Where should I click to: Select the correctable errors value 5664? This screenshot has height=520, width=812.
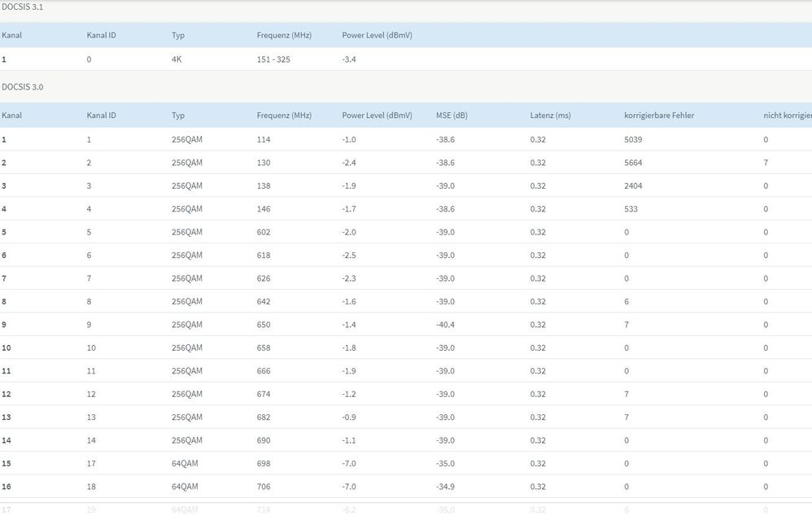tap(633, 163)
